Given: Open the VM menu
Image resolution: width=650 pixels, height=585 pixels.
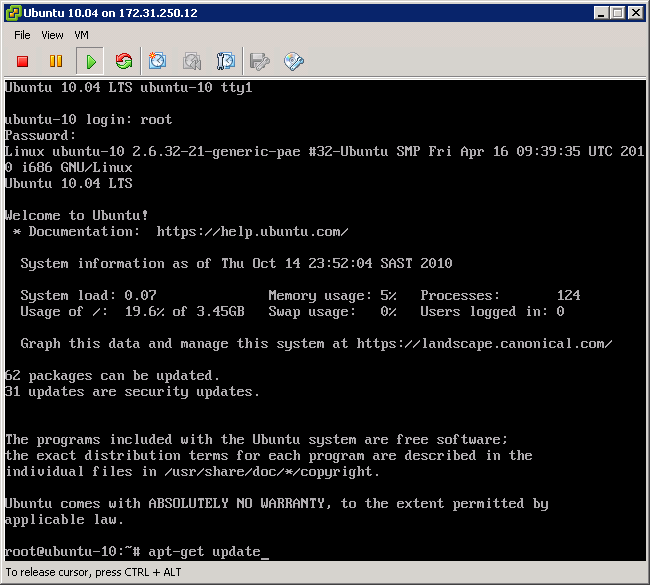Looking at the screenshot, I should coord(81,35).
